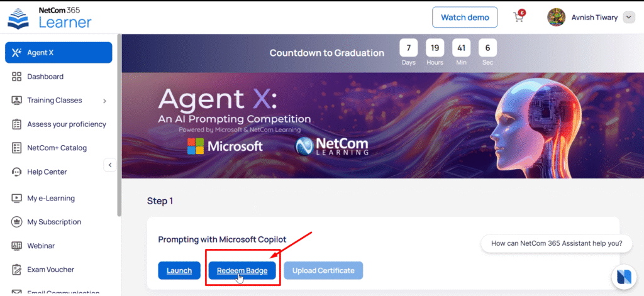Open the shopping cart icon
This screenshot has width=644, height=296.
pyautogui.click(x=519, y=17)
